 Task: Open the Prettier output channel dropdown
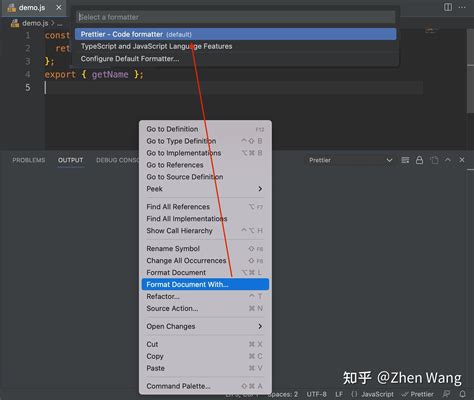pyautogui.click(x=350, y=160)
